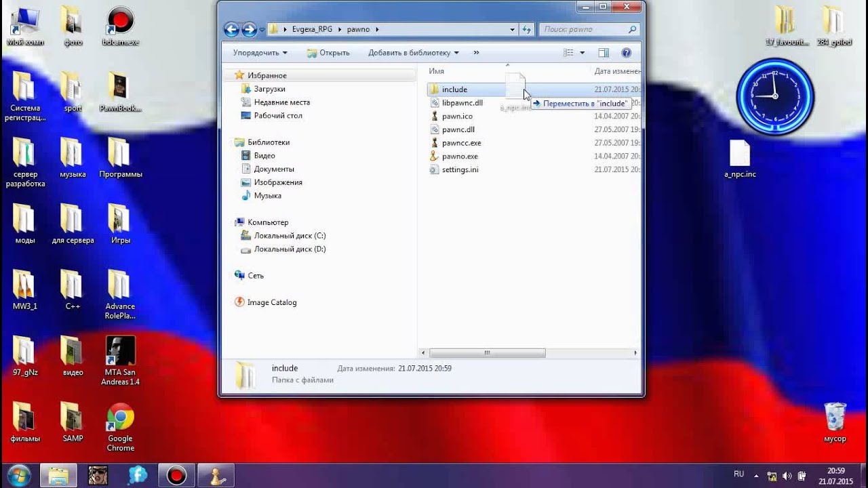Change view with the view icon button
The width and height of the screenshot is (868, 488).
pyautogui.click(x=568, y=52)
